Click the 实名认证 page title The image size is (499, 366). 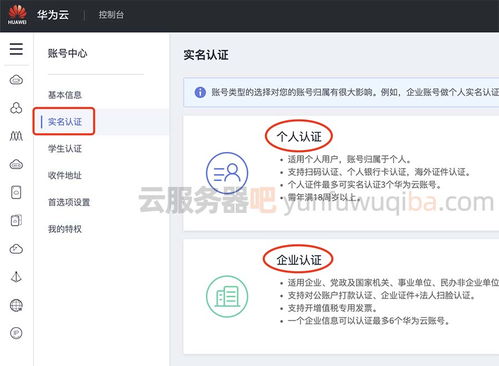coord(206,55)
